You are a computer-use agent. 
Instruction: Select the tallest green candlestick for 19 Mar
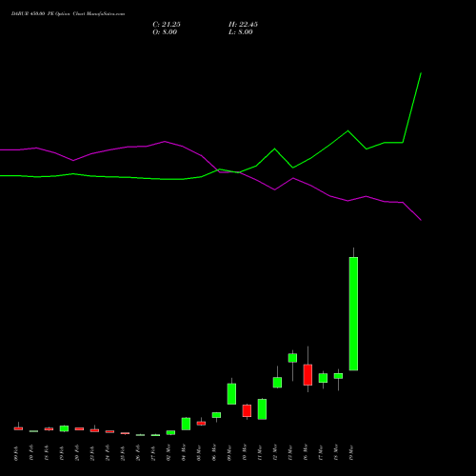353,313
